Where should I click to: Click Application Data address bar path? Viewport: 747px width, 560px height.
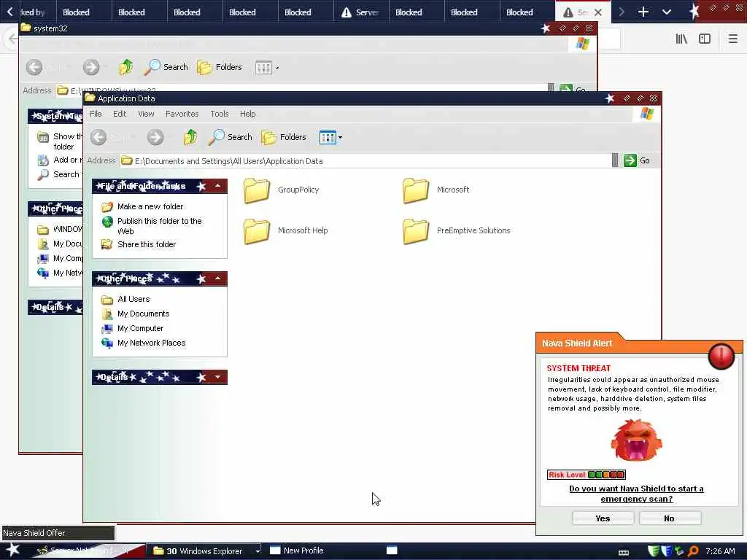pyautogui.click(x=228, y=161)
